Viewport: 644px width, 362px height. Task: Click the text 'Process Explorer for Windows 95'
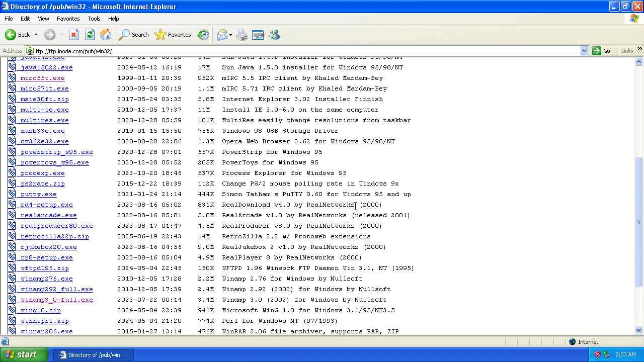coord(284,173)
